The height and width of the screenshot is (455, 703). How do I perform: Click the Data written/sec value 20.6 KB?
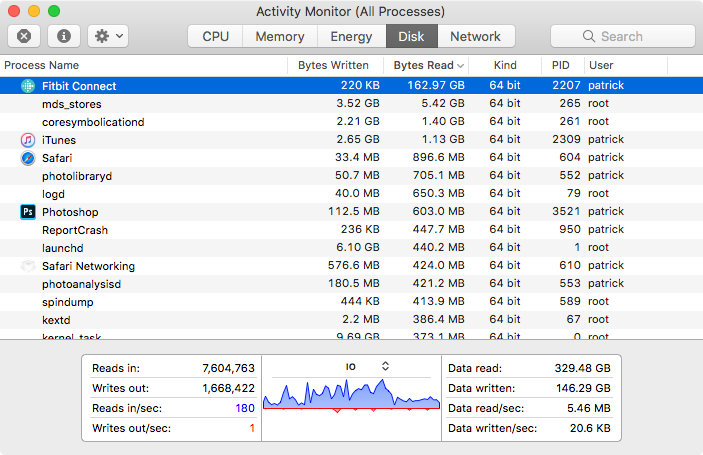click(590, 429)
